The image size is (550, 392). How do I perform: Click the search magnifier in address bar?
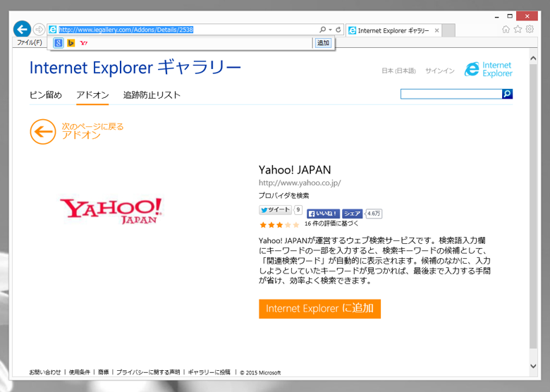[x=322, y=30]
